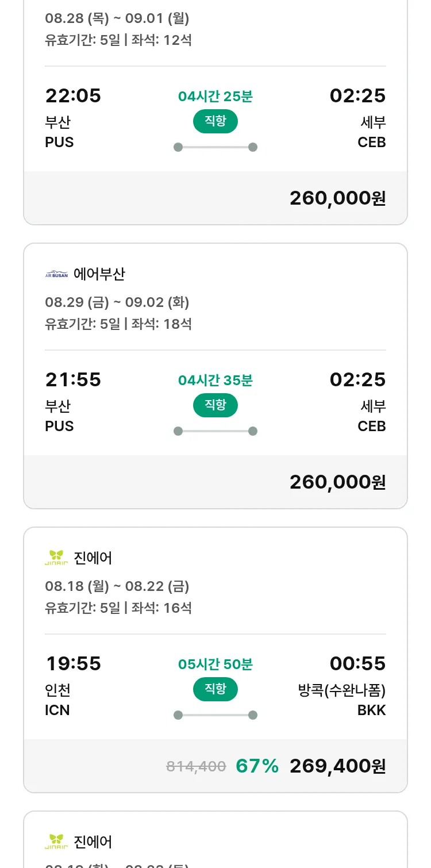Choose the 269,400원 fare to Bangkok
This screenshot has height=868, width=431.
click(337, 766)
